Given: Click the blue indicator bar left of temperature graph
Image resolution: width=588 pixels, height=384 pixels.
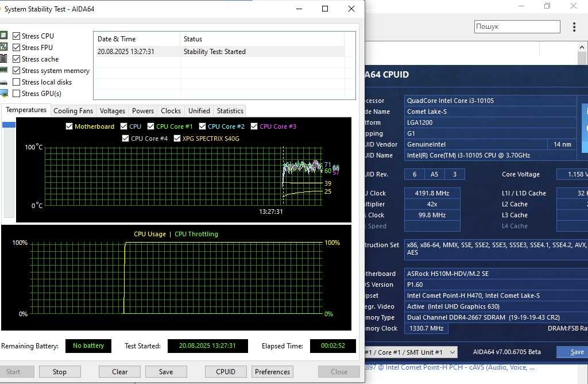Looking at the screenshot, I should (9, 125).
